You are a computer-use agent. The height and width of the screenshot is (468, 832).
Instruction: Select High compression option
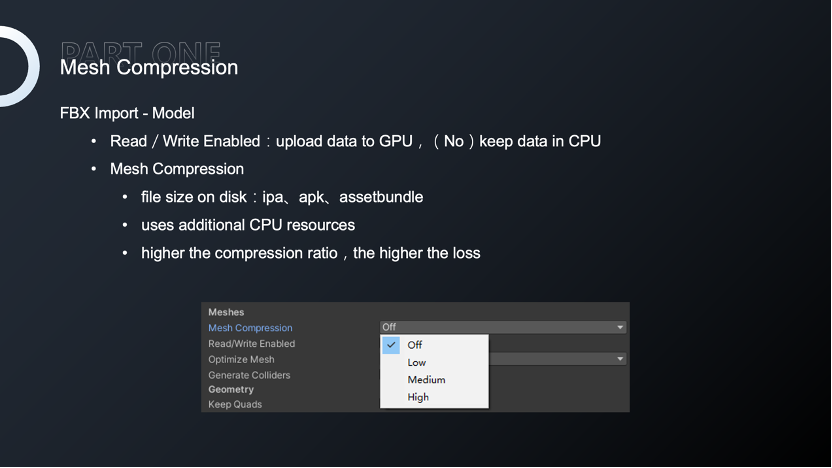tap(434, 397)
